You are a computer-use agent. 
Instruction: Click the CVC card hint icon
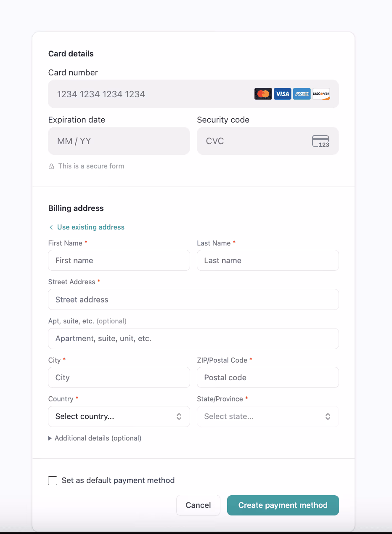pyautogui.click(x=320, y=141)
